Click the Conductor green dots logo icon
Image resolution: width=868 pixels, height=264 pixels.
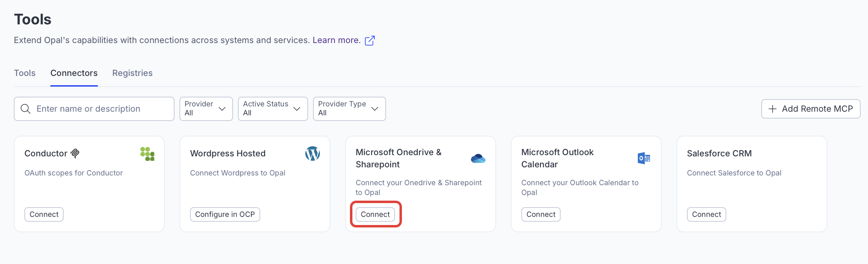[x=147, y=154]
